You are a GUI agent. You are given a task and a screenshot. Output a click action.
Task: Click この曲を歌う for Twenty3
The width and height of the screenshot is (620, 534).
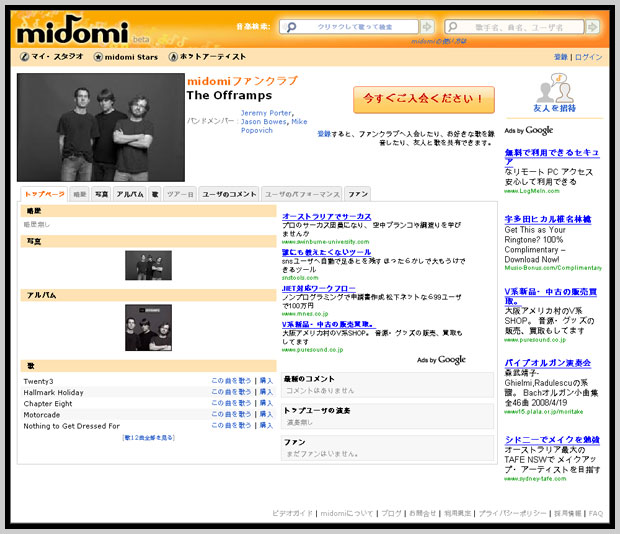coord(231,381)
